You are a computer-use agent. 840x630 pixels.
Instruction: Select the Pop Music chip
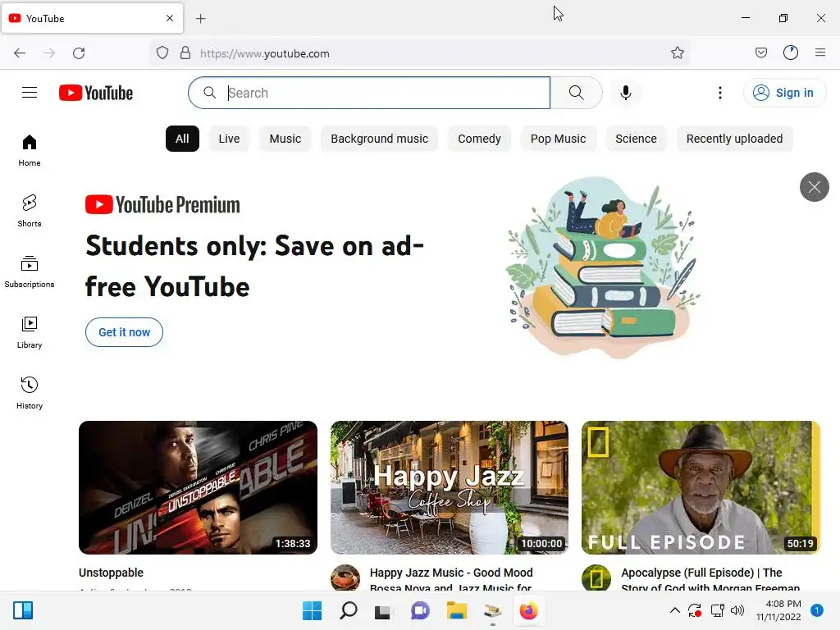[558, 139]
